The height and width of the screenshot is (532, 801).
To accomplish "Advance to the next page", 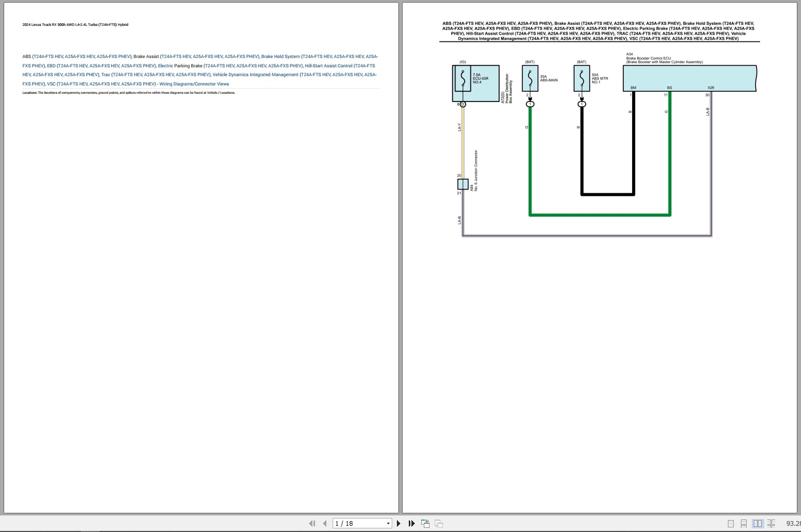I will pos(398,524).
